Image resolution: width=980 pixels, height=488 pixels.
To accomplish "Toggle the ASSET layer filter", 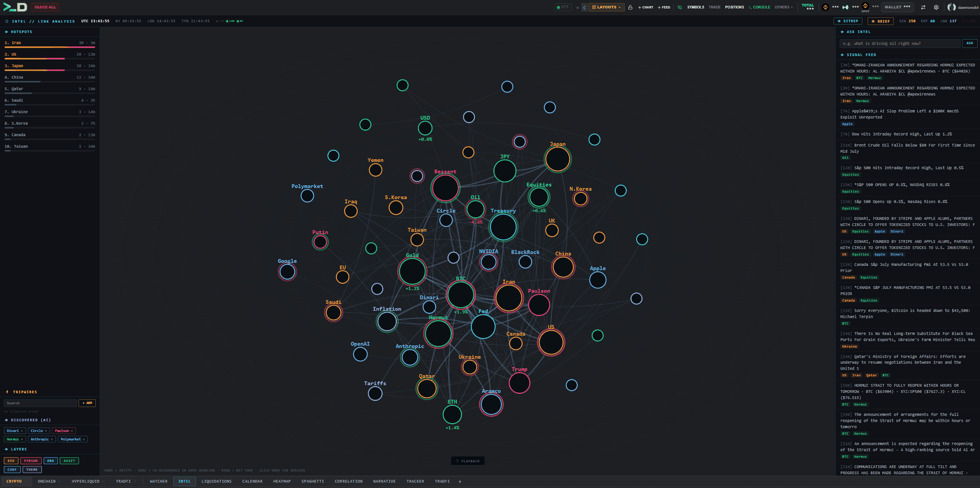I will (x=69, y=461).
